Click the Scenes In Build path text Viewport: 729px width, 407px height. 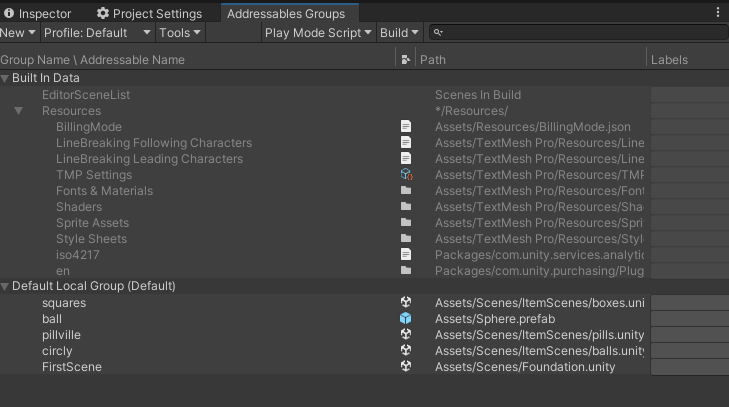tap(478, 95)
